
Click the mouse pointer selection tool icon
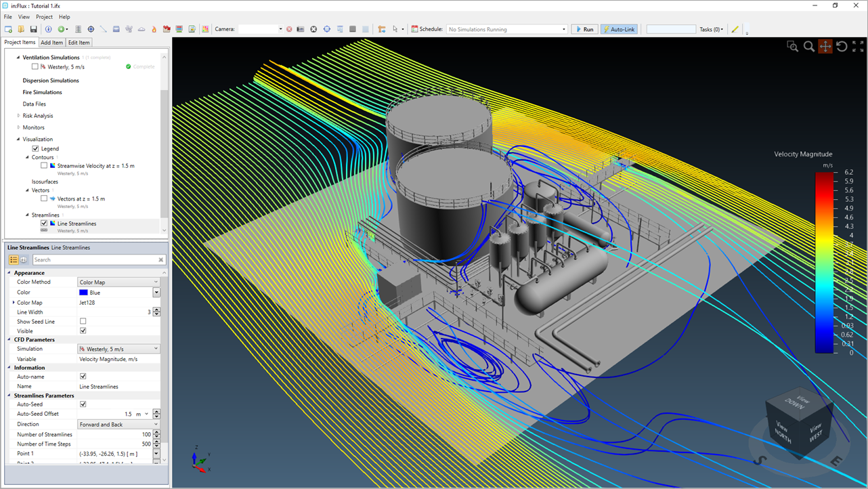click(395, 29)
